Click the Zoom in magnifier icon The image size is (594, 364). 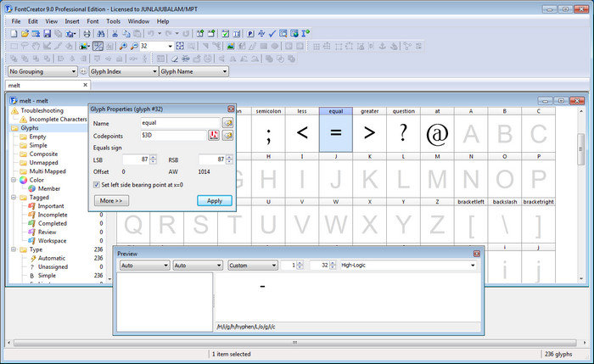[122, 46]
